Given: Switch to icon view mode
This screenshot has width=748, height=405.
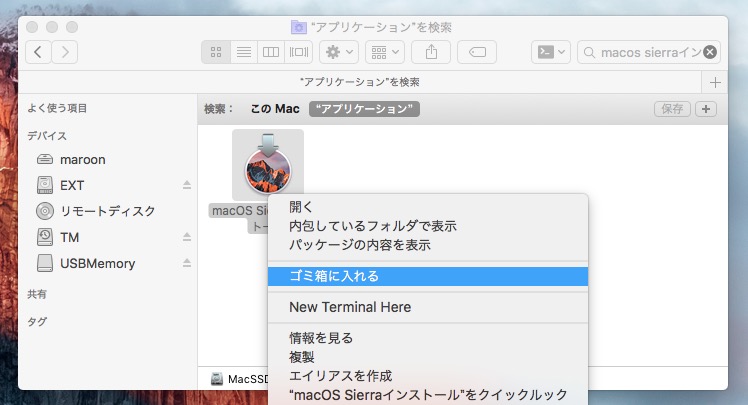Looking at the screenshot, I should click(x=216, y=51).
